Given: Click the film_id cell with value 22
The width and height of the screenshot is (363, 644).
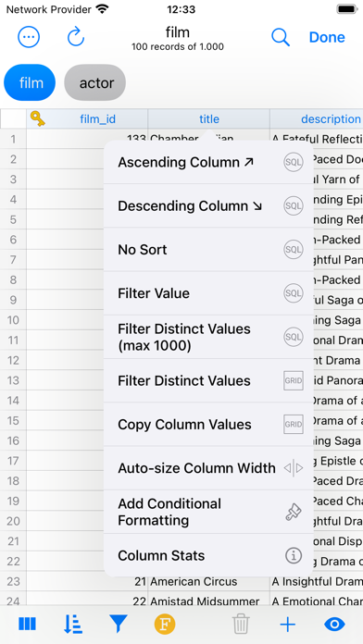Looking at the screenshot, I should click(x=87, y=601).
